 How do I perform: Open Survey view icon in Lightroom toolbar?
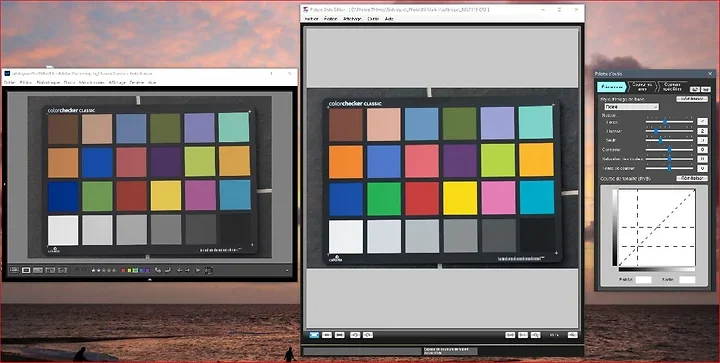coord(51,270)
